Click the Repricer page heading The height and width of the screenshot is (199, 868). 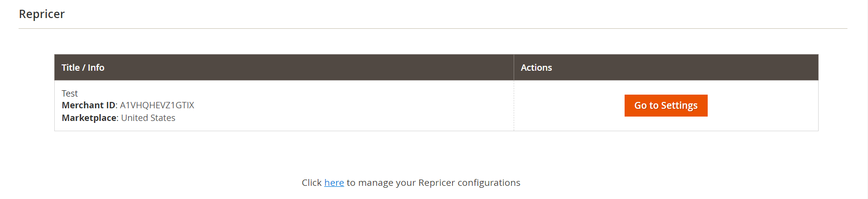tap(42, 14)
